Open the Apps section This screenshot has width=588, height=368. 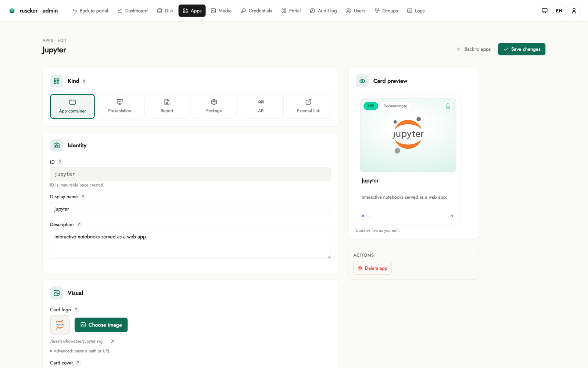(x=192, y=11)
